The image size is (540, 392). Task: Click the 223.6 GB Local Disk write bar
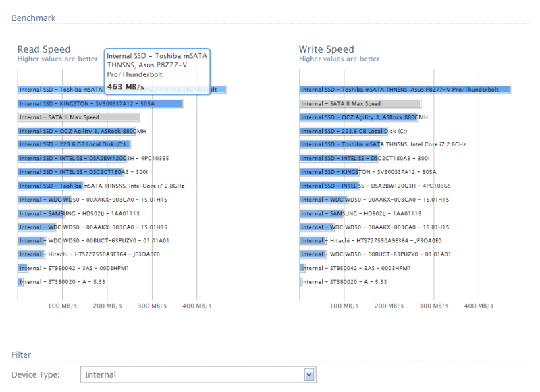click(x=344, y=131)
